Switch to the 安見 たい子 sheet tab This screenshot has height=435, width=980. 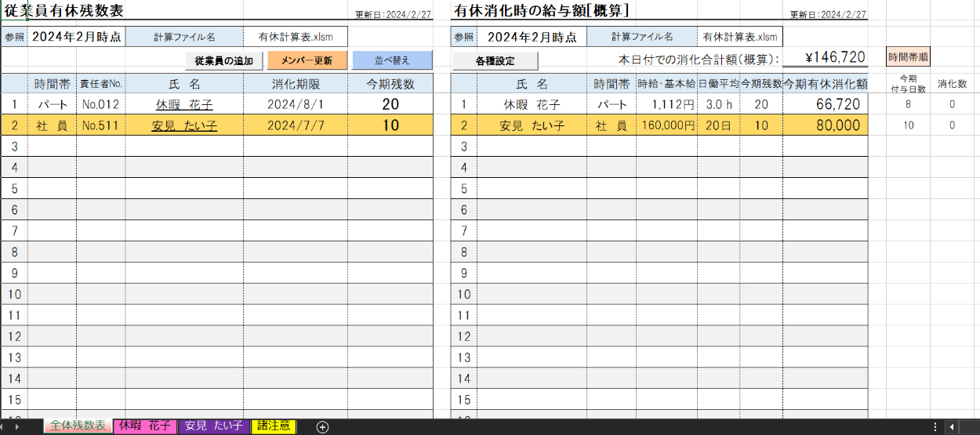click(x=213, y=426)
